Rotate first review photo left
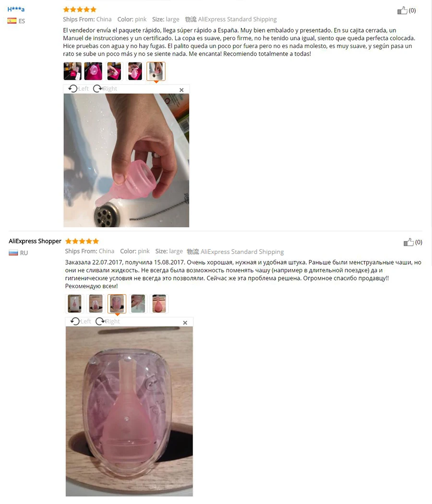Viewport: 432px width, 504px height. pos(78,88)
